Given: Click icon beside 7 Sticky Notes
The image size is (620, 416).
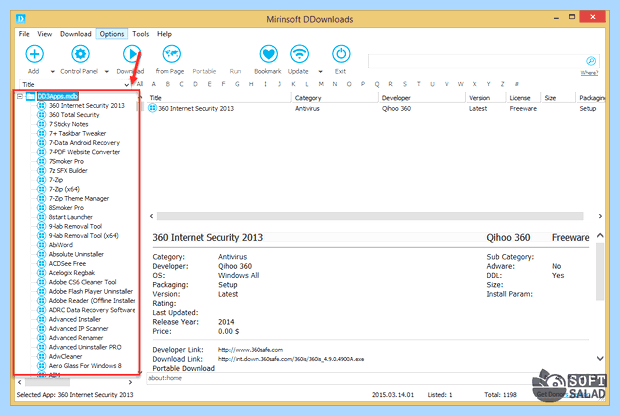Looking at the screenshot, I should click(41, 124).
